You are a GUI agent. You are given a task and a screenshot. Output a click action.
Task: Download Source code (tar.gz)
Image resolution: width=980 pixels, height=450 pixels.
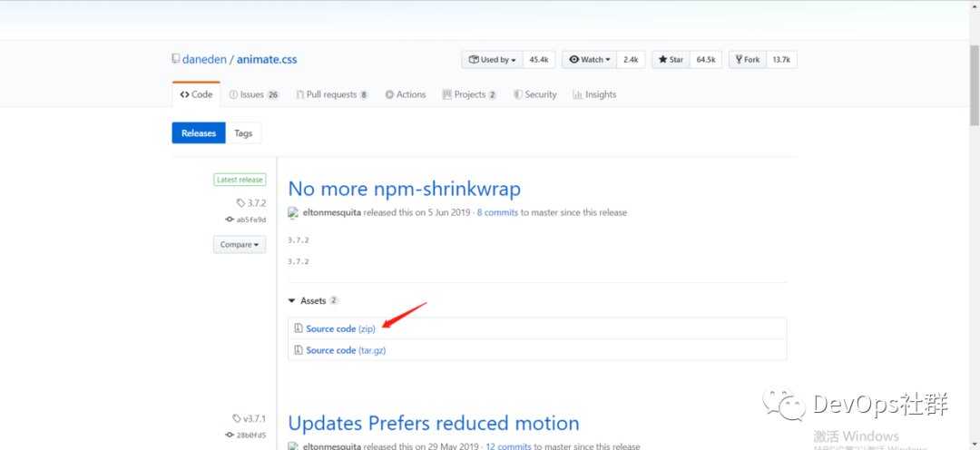click(x=346, y=350)
